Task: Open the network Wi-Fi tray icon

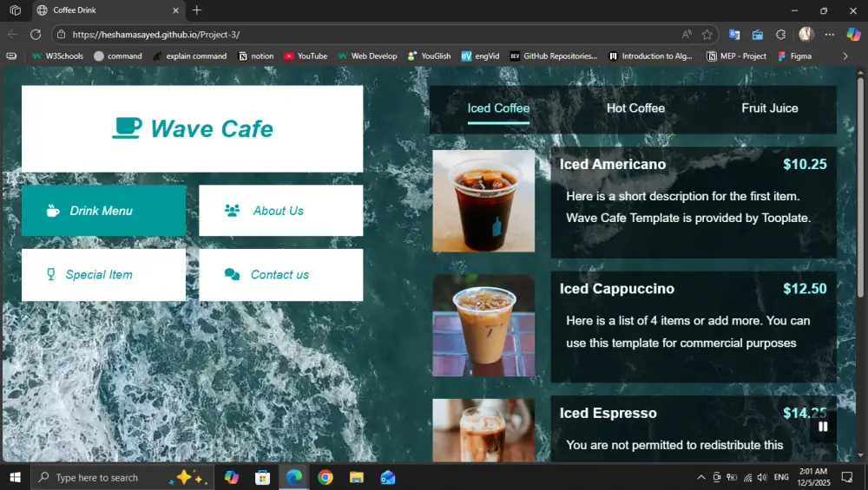Action: click(x=747, y=477)
